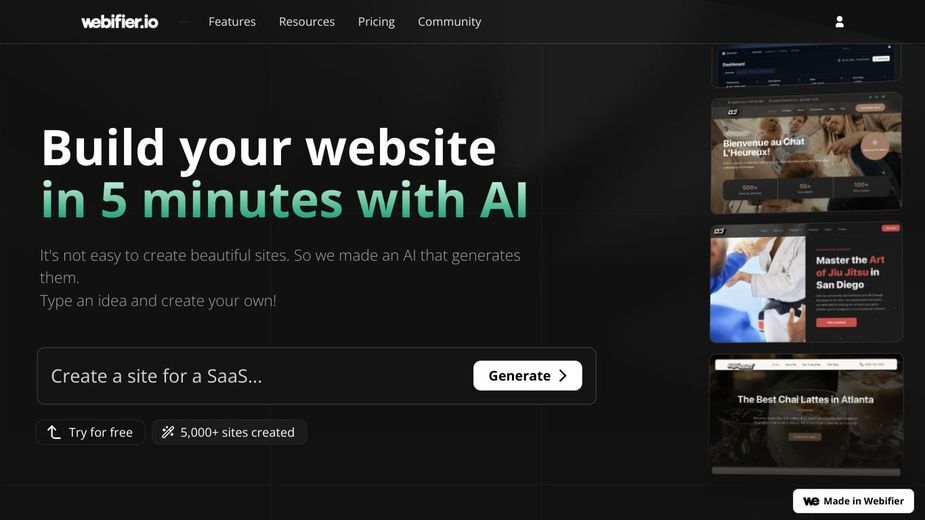Open the Dashboard site preview thumbnail

[x=806, y=65]
